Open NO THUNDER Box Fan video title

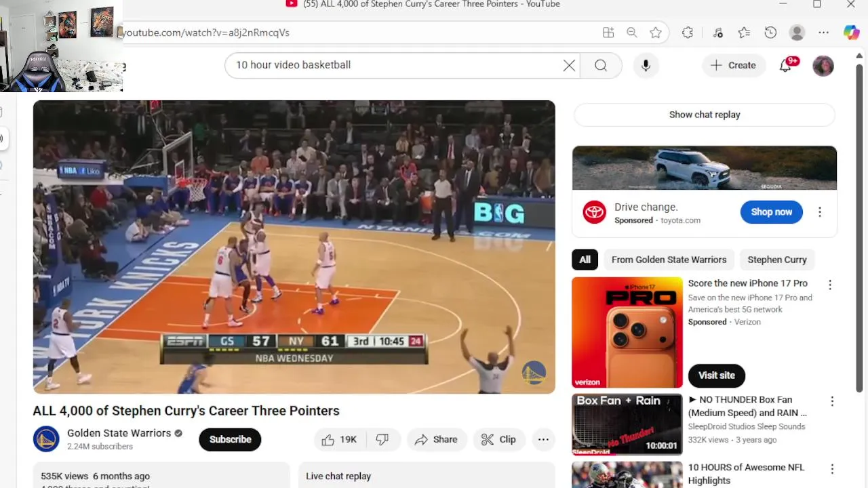[748, 406]
